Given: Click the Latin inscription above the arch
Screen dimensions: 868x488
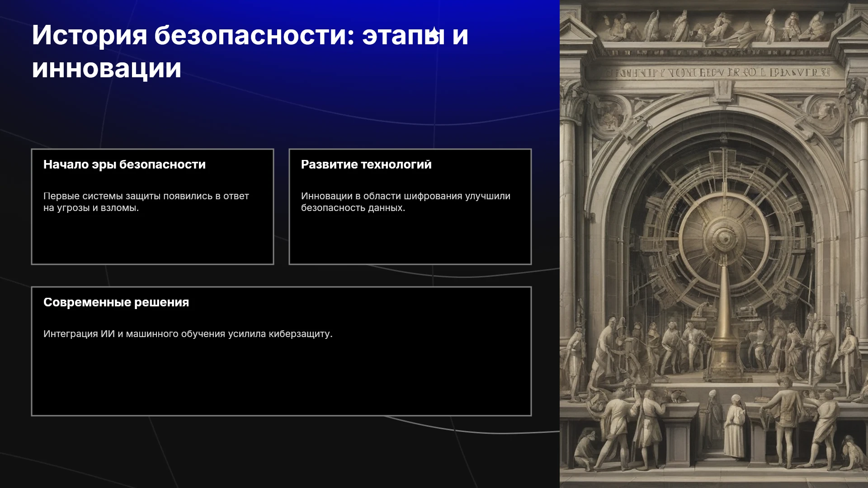Looking at the screenshot, I should click(718, 72).
